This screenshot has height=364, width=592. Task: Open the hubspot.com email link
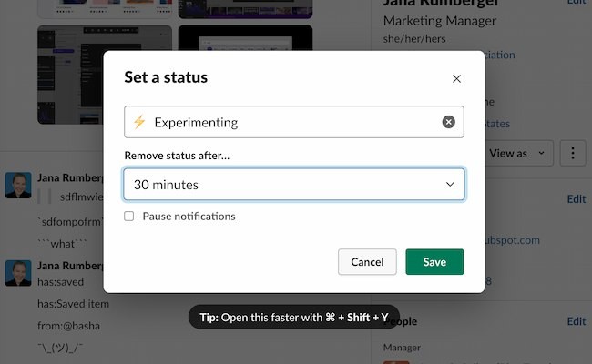point(519,240)
